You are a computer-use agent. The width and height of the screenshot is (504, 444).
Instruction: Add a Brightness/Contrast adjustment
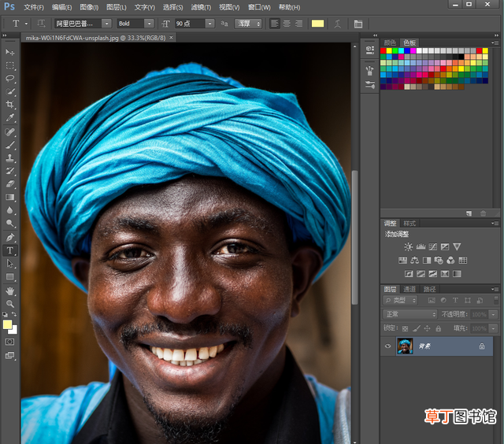coord(408,246)
